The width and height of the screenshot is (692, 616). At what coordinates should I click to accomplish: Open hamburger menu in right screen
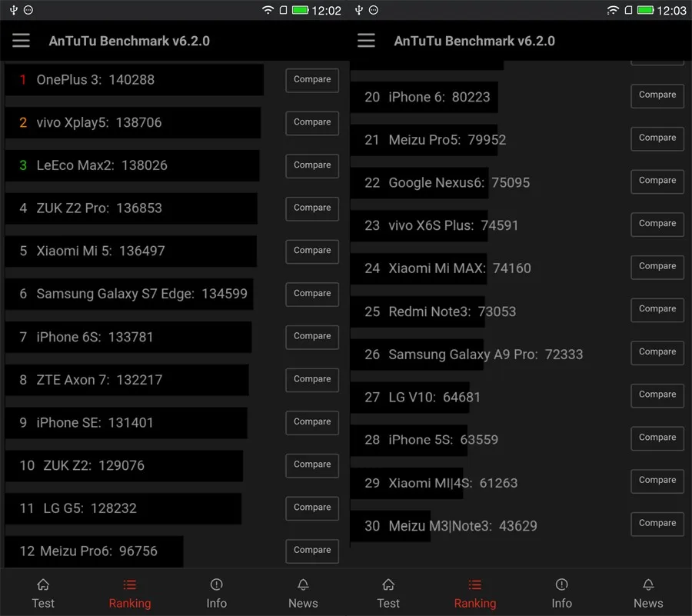[366, 41]
